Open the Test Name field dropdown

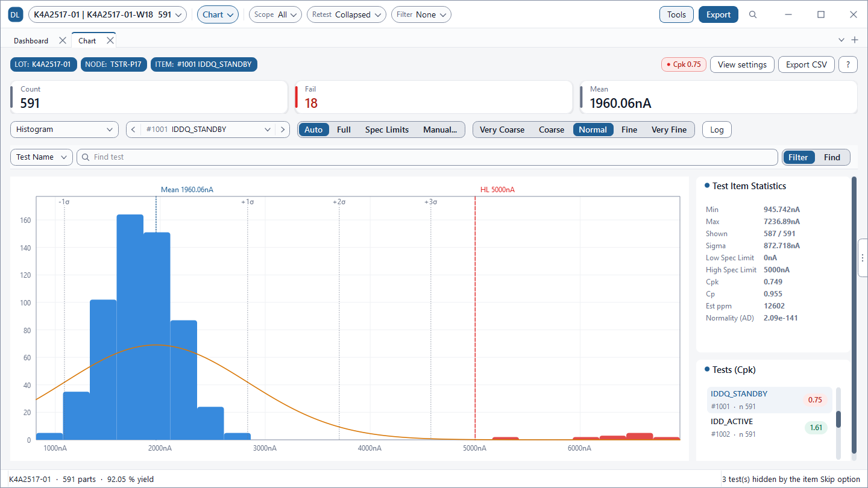(x=42, y=157)
